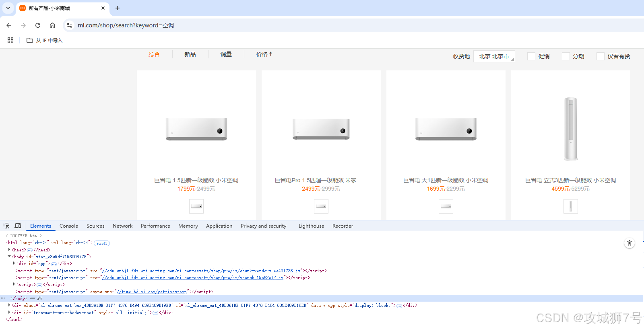Open 巨省电 立式3匹 tower product image

pyautogui.click(x=571, y=129)
